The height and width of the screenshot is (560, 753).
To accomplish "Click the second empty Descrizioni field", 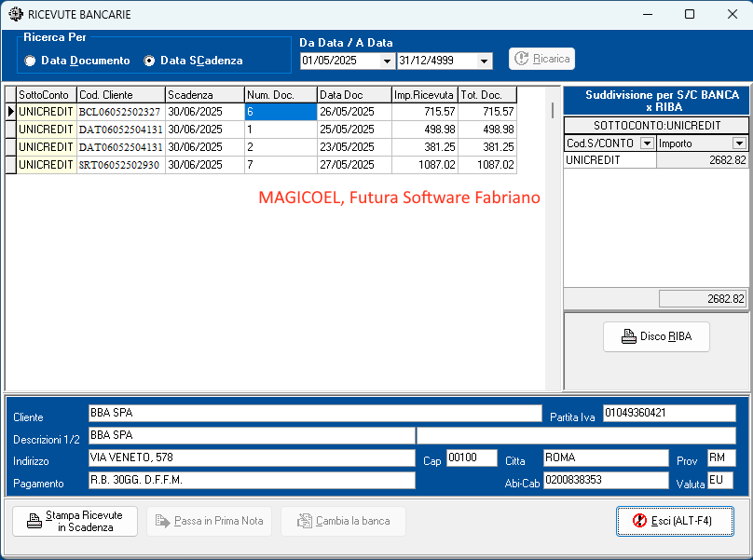I will point(576,435).
